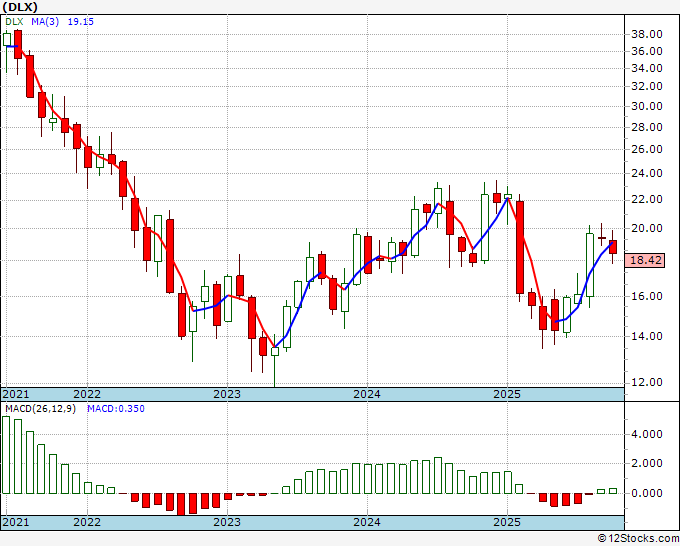
Task: Click 2022 on the price chart timeline
Action: (87, 394)
